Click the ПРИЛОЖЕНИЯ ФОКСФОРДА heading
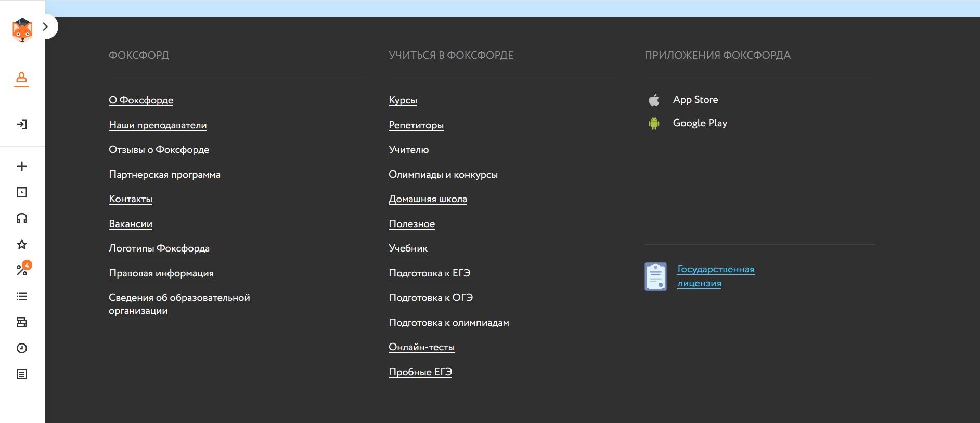Image resolution: width=980 pixels, height=423 pixels. coord(718,55)
